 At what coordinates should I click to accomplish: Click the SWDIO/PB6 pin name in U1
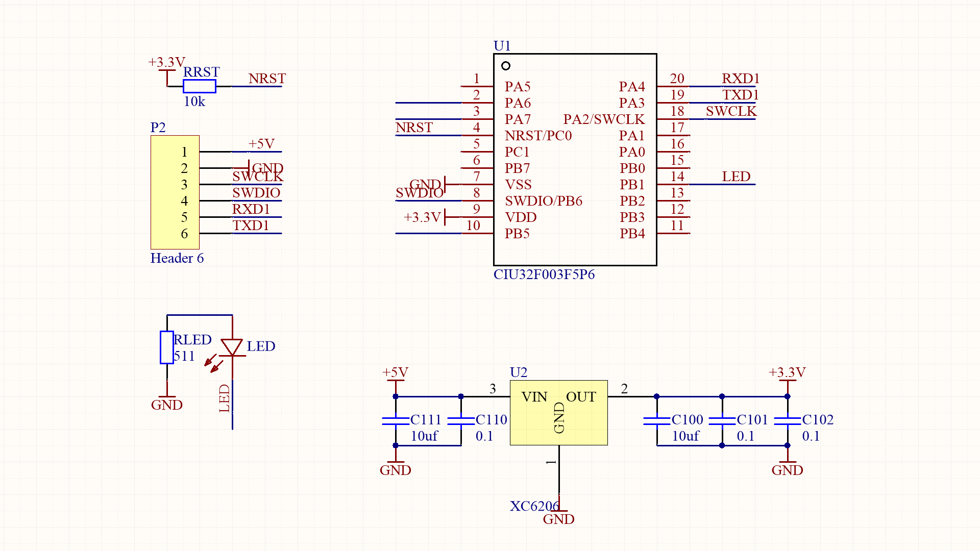tap(544, 201)
